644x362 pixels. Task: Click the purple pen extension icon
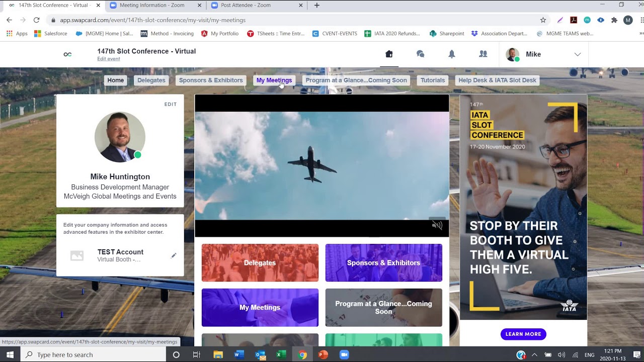(x=560, y=20)
